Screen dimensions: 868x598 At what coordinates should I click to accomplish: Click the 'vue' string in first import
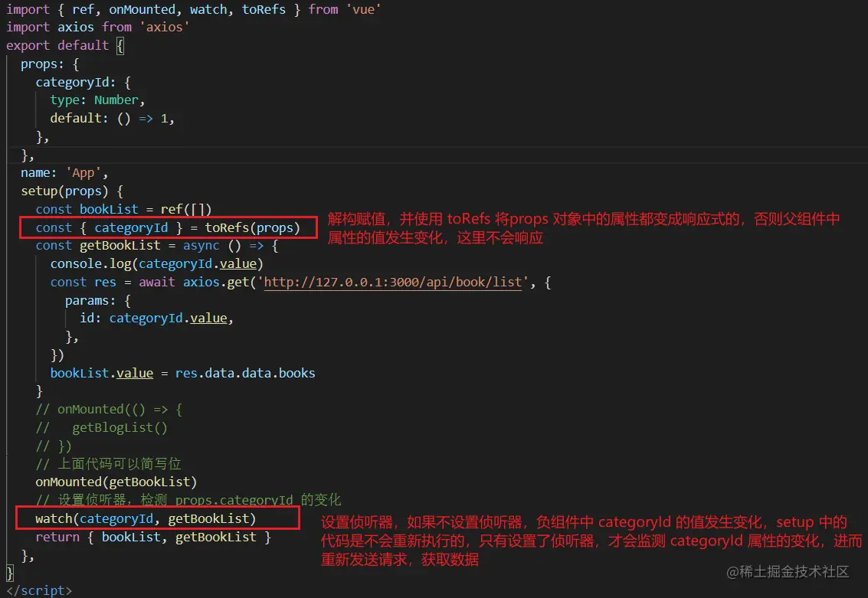coord(363,9)
